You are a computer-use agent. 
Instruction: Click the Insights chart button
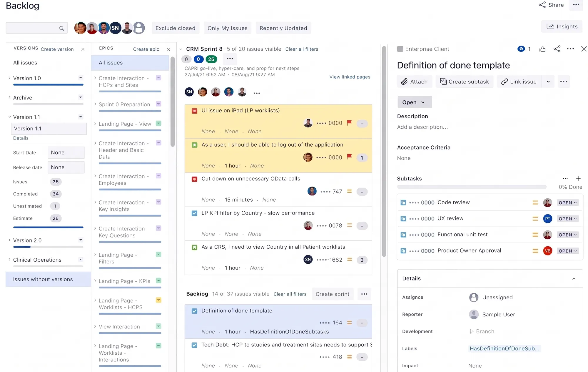562,26
